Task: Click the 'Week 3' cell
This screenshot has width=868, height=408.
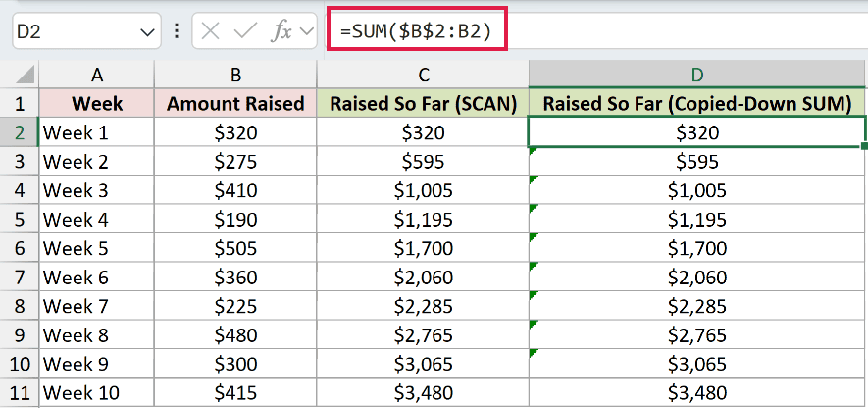Action: coord(97,190)
